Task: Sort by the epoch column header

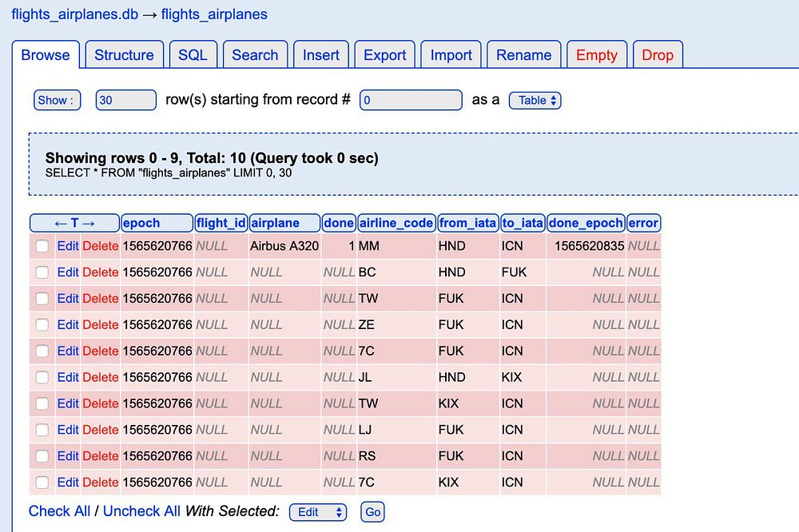Action: pyautogui.click(x=157, y=223)
